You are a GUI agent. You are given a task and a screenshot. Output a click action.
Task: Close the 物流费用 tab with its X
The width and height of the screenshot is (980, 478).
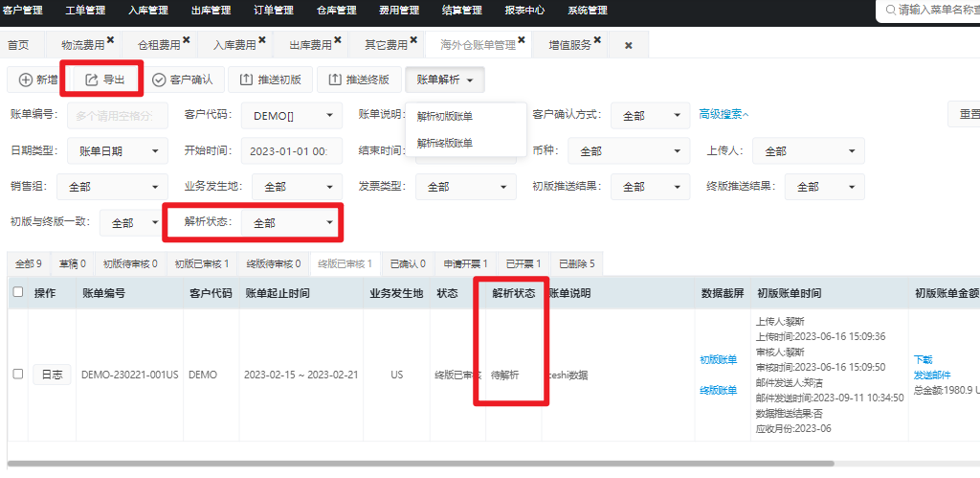point(111,40)
